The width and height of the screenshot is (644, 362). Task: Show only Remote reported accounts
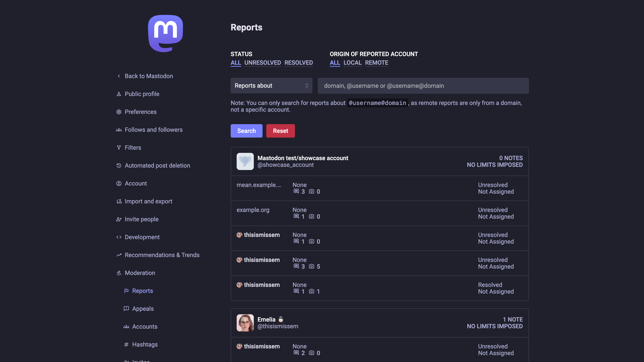click(376, 63)
